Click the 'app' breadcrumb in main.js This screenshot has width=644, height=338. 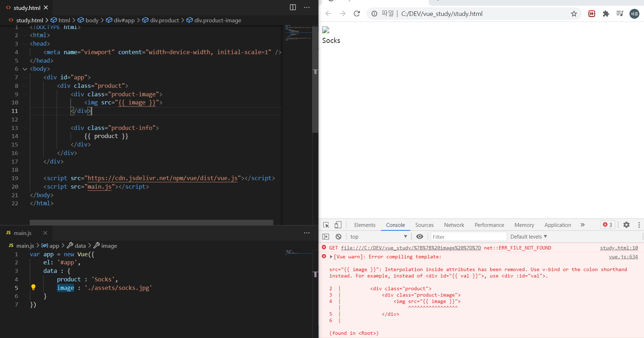(x=50, y=246)
